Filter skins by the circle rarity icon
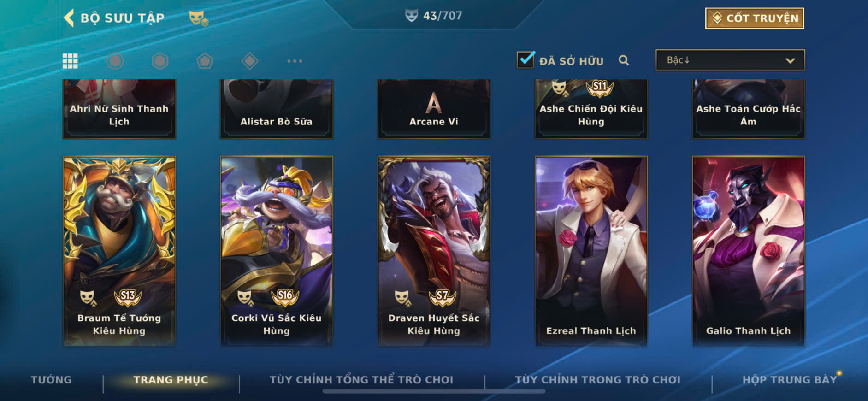Viewport: 868px width, 401px height. point(115,61)
